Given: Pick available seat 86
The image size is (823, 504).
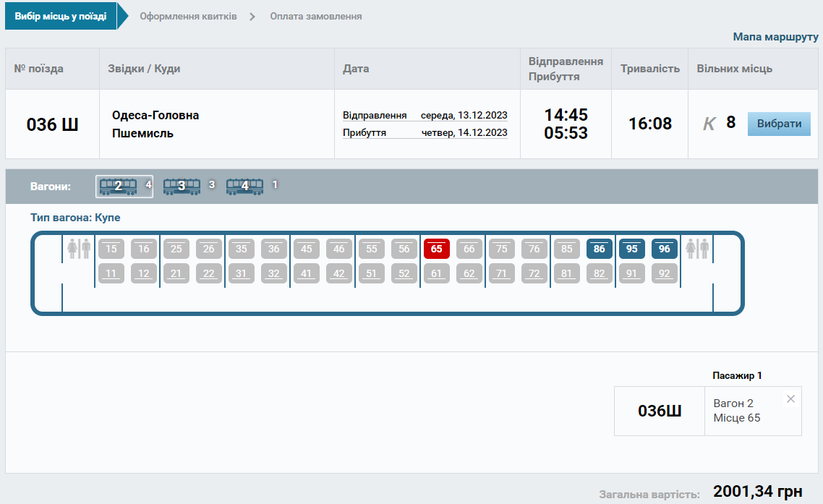Looking at the screenshot, I should click(x=599, y=249).
